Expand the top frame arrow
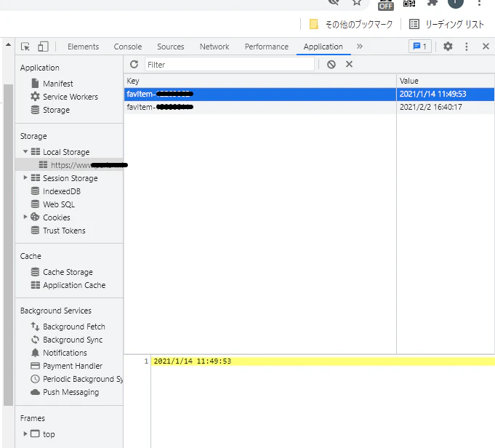Screen dimensions: 495x448 click(x=25, y=433)
